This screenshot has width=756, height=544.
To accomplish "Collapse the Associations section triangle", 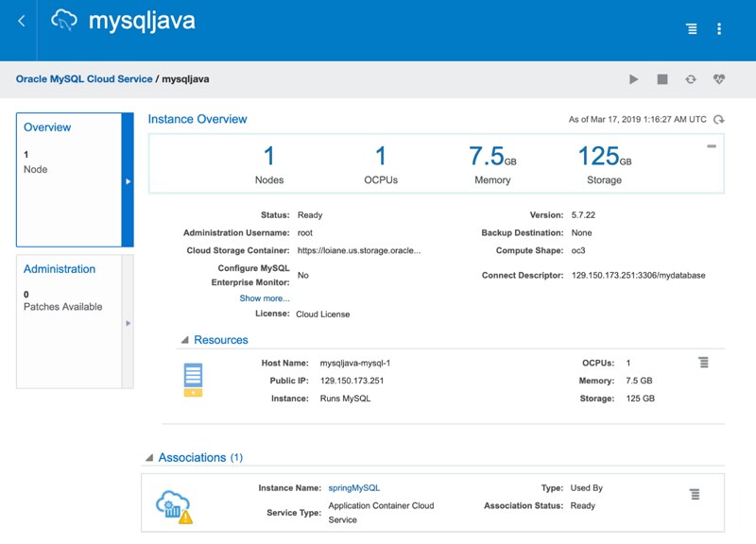I will [x=149, y=458].
